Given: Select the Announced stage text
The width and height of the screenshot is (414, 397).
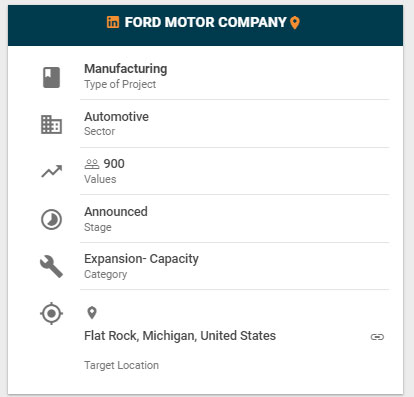Looking at the screenshot, I should [116, 212].
